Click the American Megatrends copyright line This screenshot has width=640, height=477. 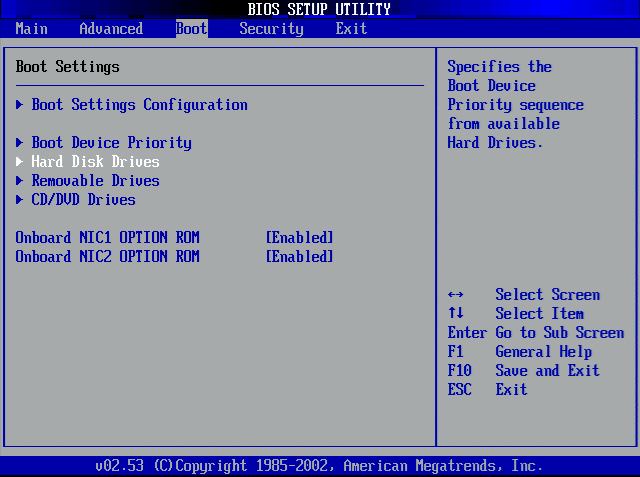point(319,466)
